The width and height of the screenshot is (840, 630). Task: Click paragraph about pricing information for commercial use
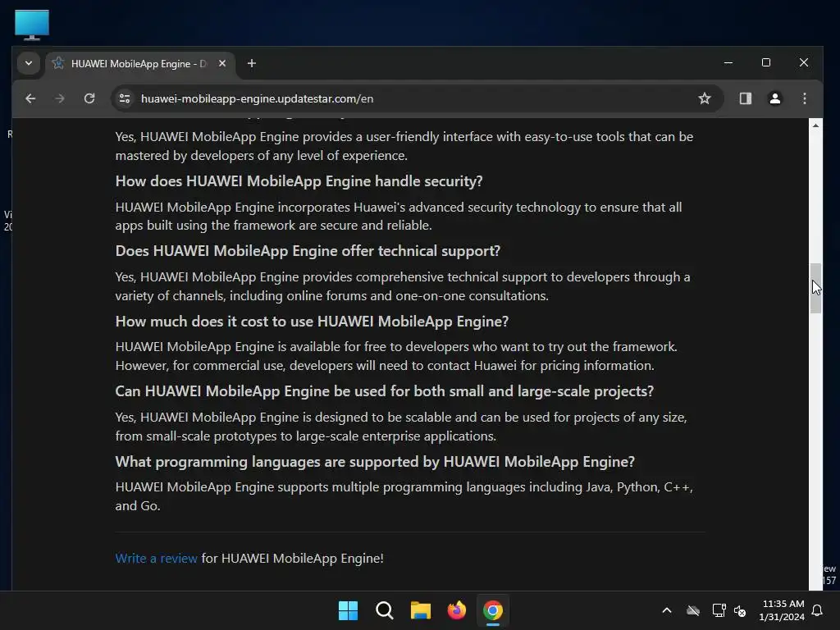click(396, 356)
